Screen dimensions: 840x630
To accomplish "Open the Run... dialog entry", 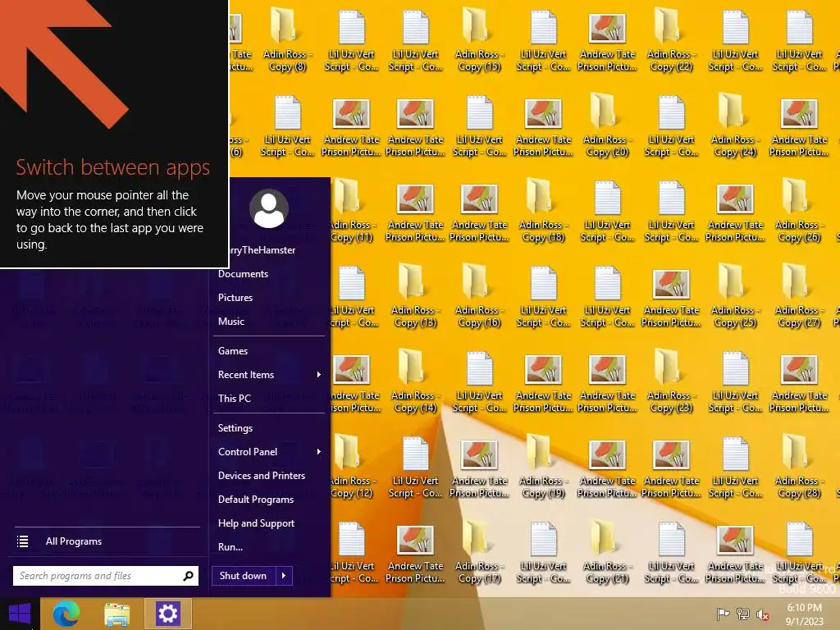I will [x=231, y=547].
